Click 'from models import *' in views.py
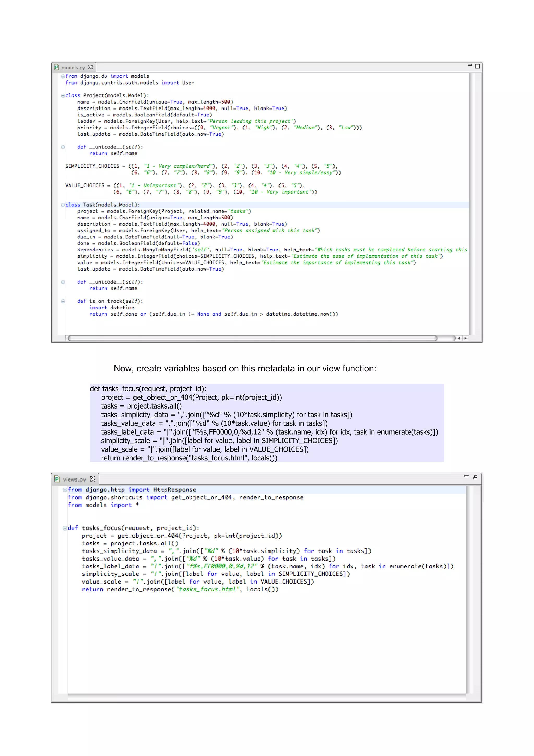Screen dimensions: 534x756 tap(103, 505)
